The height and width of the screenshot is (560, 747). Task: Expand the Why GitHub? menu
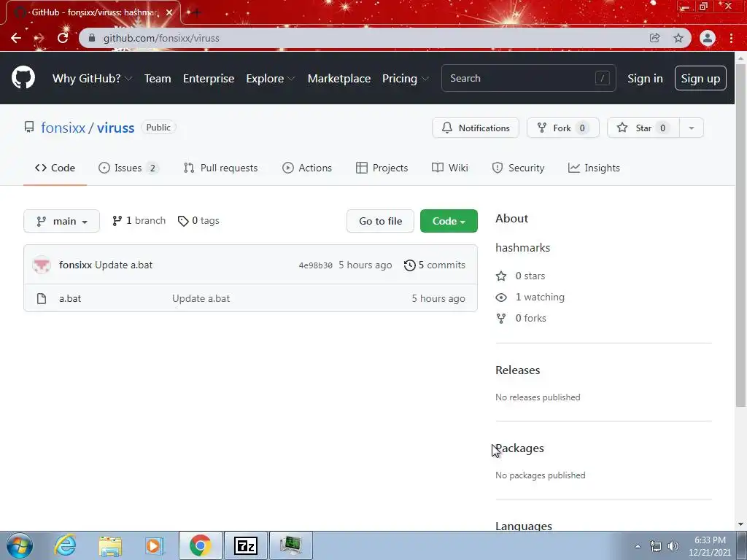pyautogui.click(x=92, y=79)
